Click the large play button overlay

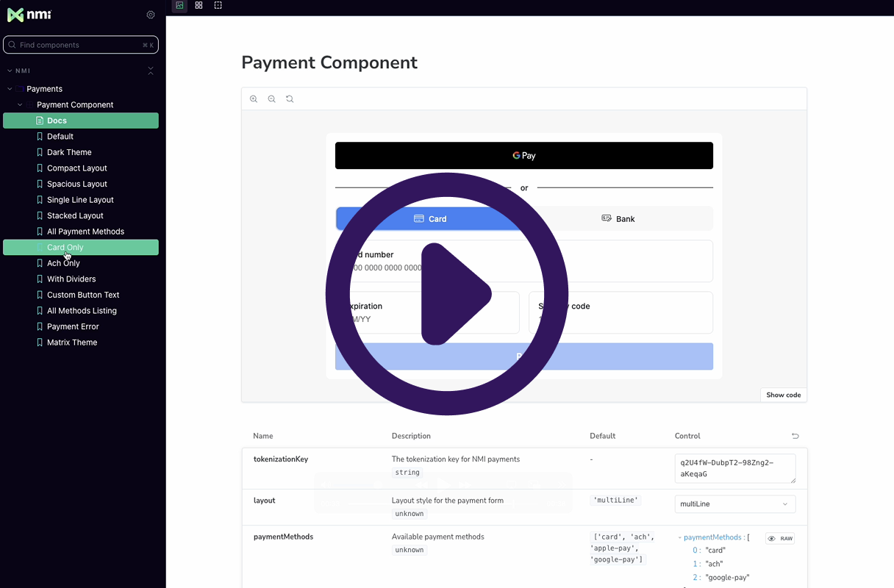click(x=447, y=294)
